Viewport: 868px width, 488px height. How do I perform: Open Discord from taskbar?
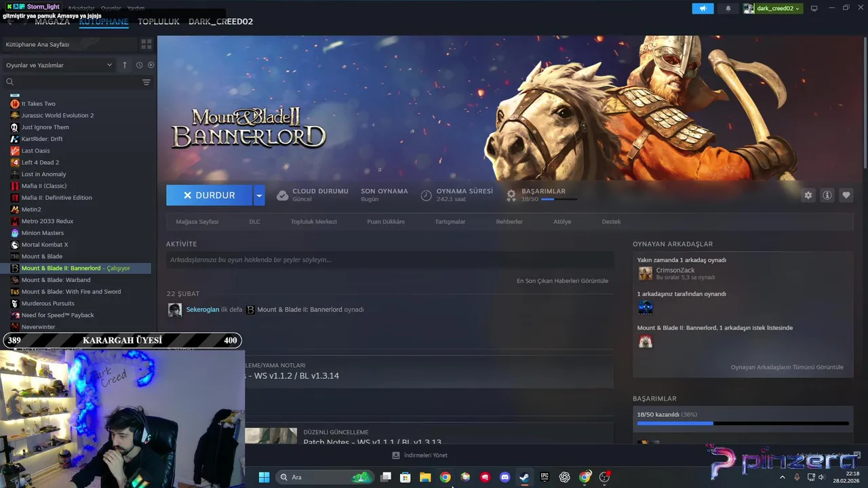point(505,477)
